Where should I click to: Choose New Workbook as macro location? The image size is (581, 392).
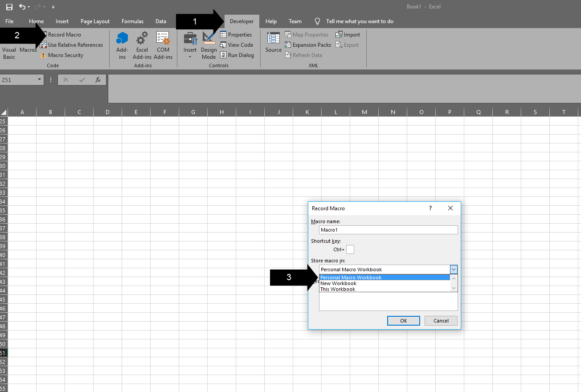pos(338,283)
